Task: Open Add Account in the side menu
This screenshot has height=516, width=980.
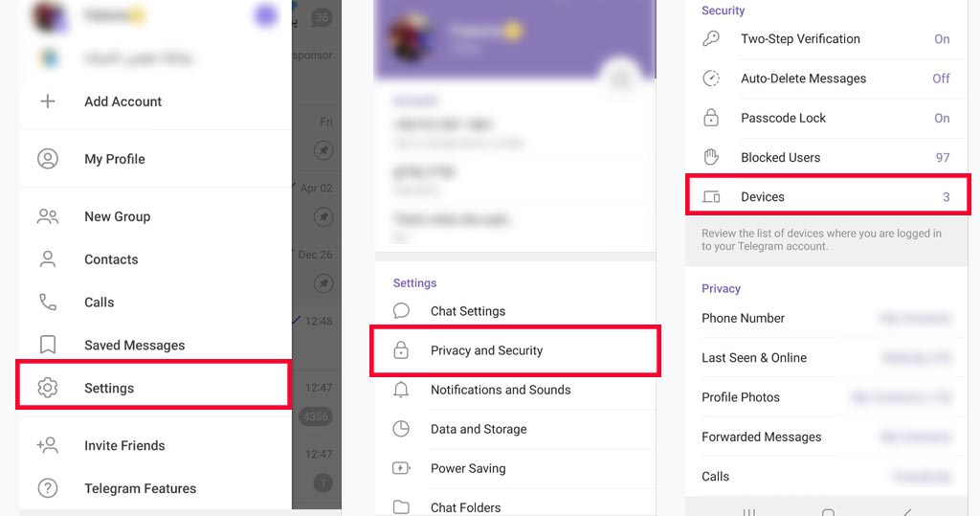Action: [156, 101]
